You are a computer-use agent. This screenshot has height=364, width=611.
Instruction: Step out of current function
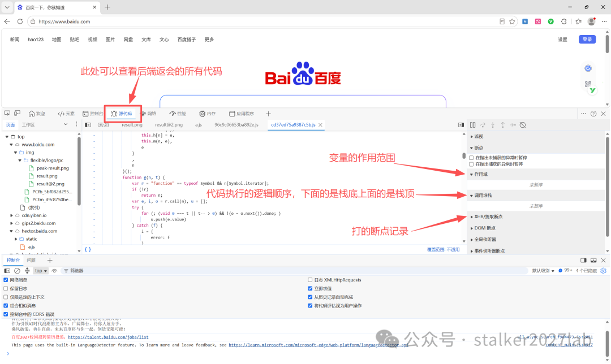[x=503, y=125]
